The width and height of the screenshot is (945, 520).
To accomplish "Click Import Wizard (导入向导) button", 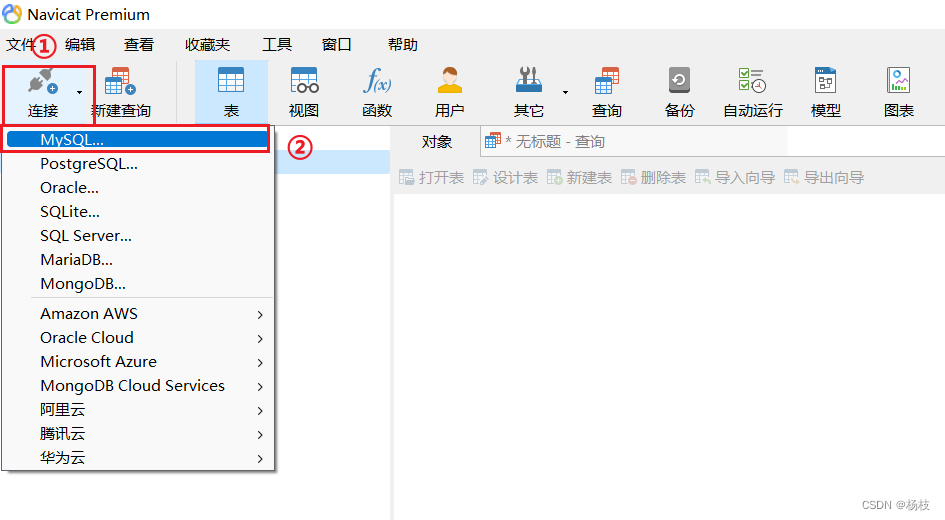I will click(x=735, y=178).
